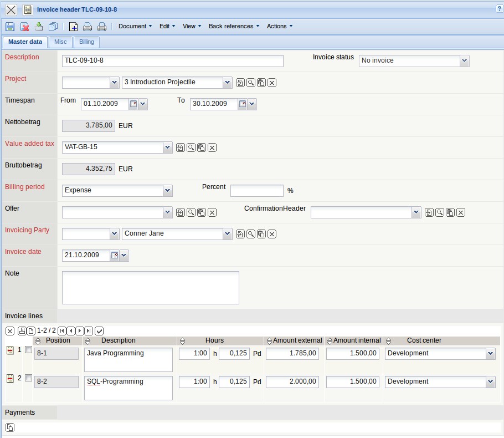This screenshot has height=438, width=504.
Task: Open the Invoice status dropdown
Action: [464, 61]
